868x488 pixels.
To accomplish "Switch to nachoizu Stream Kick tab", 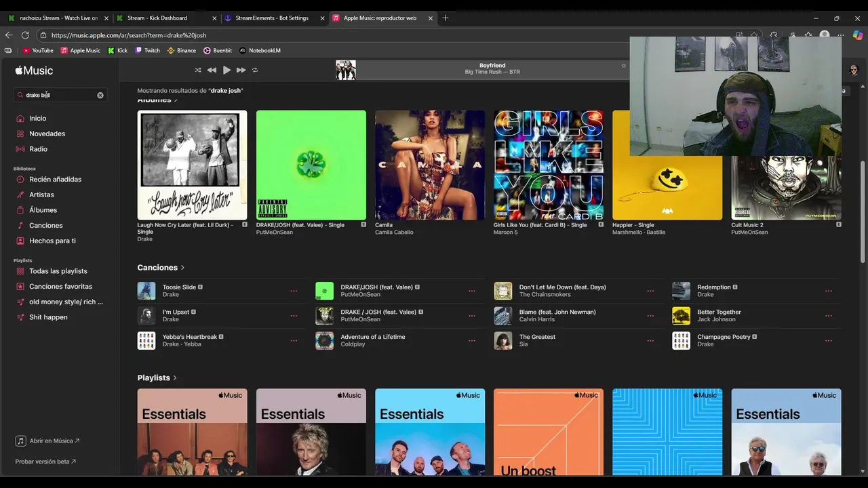I will pos(58,18).
